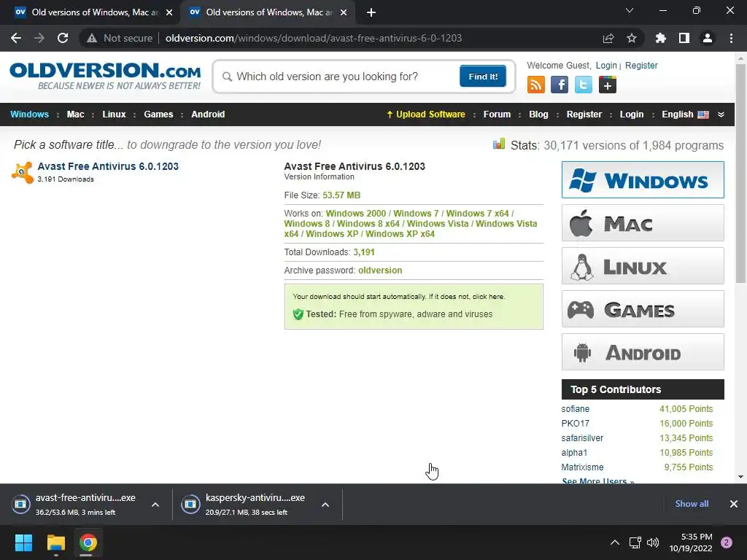The height and width of the screenshot is (560, 747).
Task: Click the Linux category banner
Action: [x=643, y=265]
